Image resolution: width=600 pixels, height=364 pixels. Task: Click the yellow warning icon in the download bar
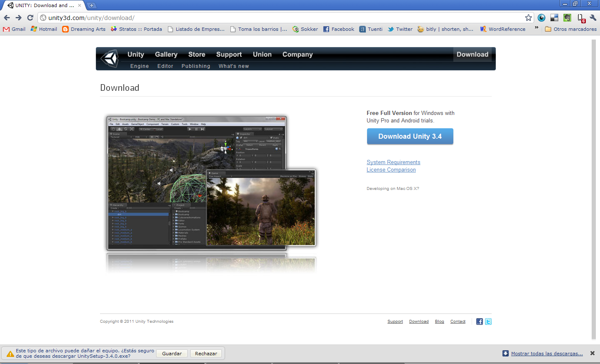coord(10,354)
